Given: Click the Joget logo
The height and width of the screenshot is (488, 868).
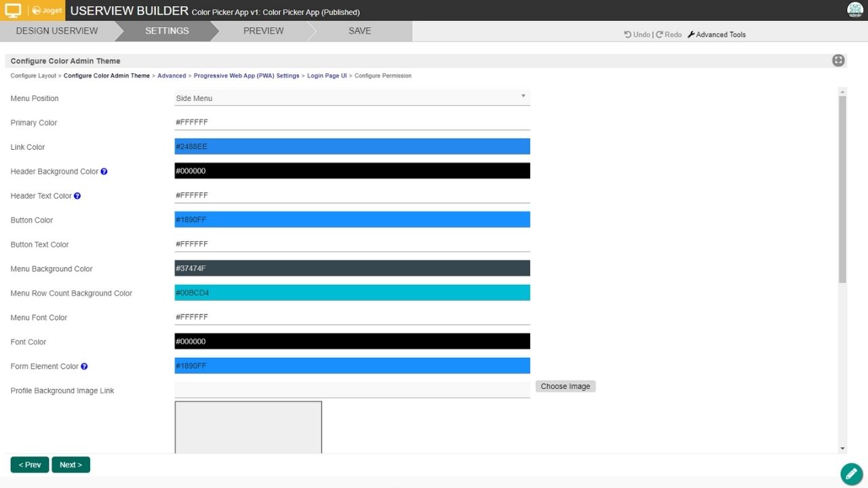Looking at the screenshot, I should click(47, 11).
